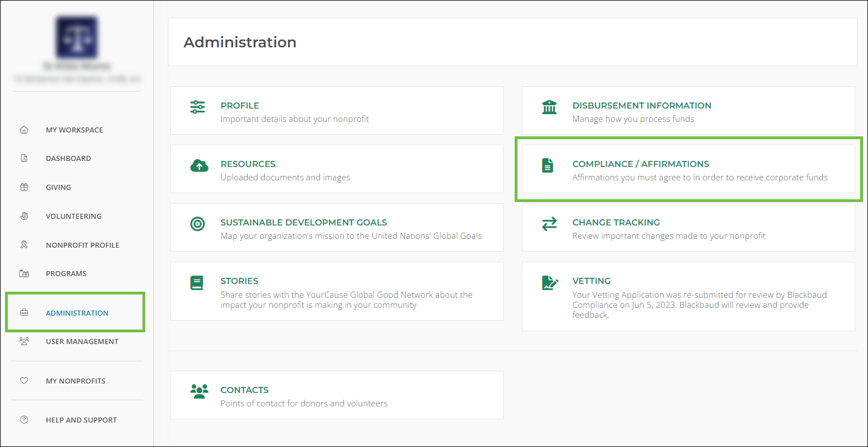Navigate to Nonprofit Profile
Screen dimensions: 868x447
pyautogui.click(x=82, y=245)
